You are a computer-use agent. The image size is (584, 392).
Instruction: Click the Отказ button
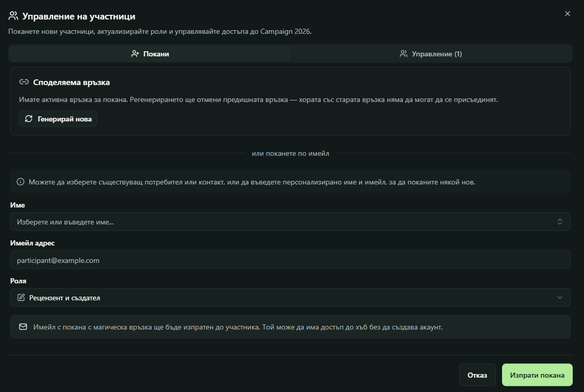(x=477, y=375)
